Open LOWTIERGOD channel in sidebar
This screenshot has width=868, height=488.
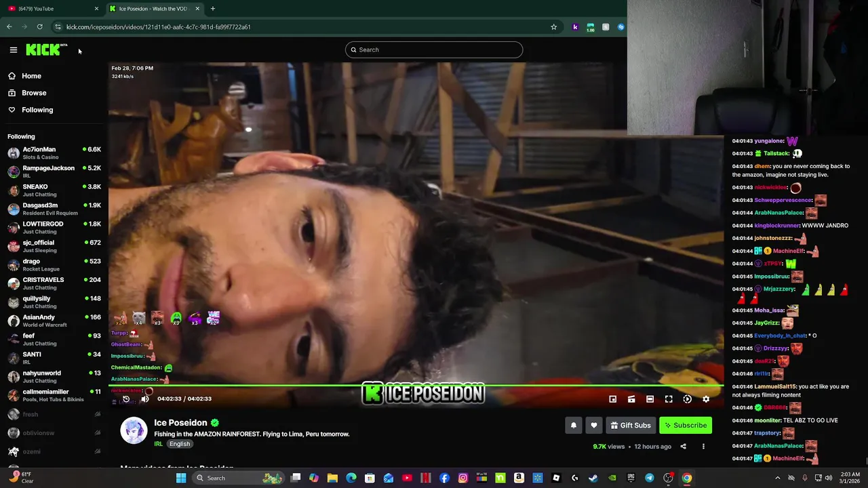pyautogui.click(x=54, y=228)
